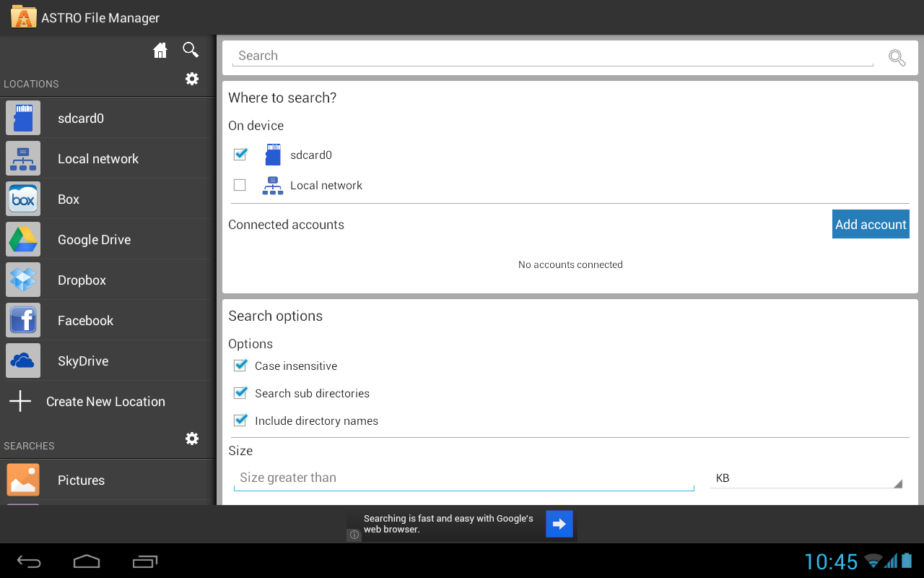This screenshot has height=578, width=924.
Task: Toggle Case insensitive option
Action: [x=240, y=366]
